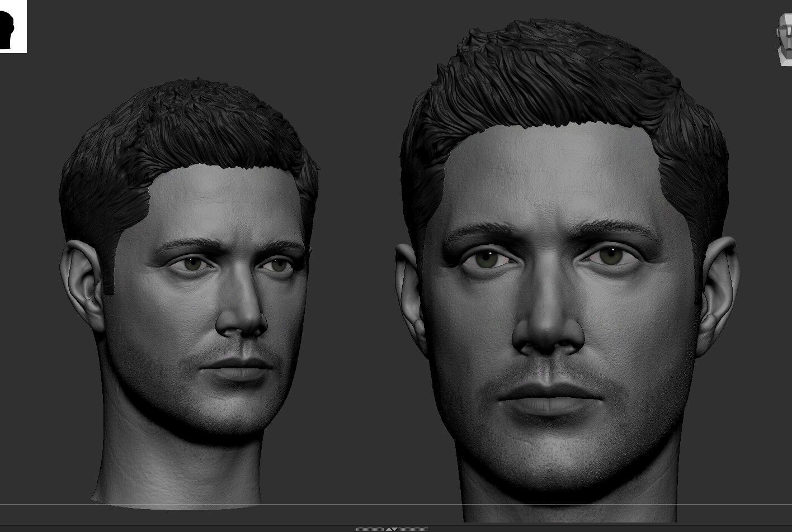Select the three-quarter view head sculpt
792x532 pixels.
click(x=189, y=293)
